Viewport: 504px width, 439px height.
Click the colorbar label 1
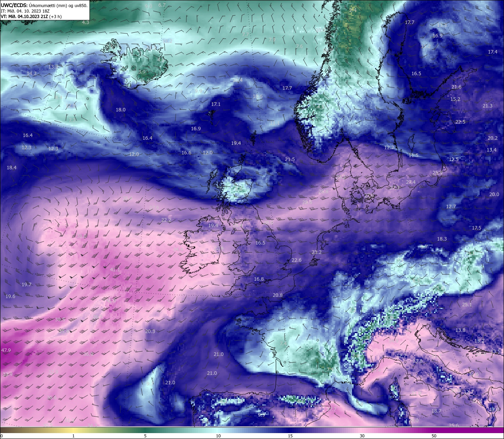(74, 436)
